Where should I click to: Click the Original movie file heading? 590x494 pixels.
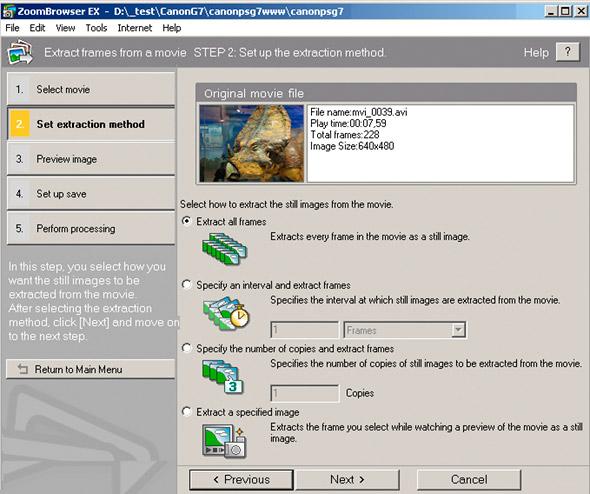[x=254, y=93]
